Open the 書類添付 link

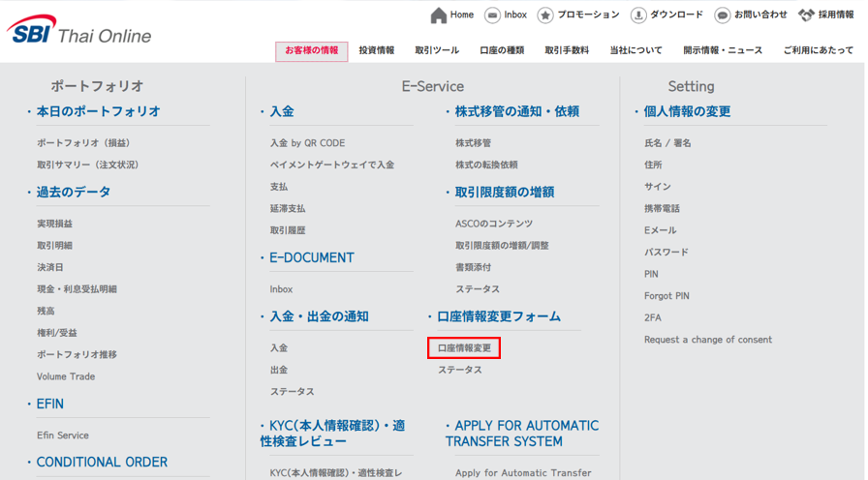473,267
